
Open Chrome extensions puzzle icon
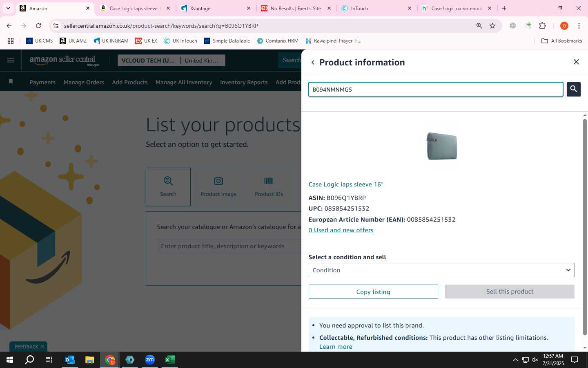542,26
